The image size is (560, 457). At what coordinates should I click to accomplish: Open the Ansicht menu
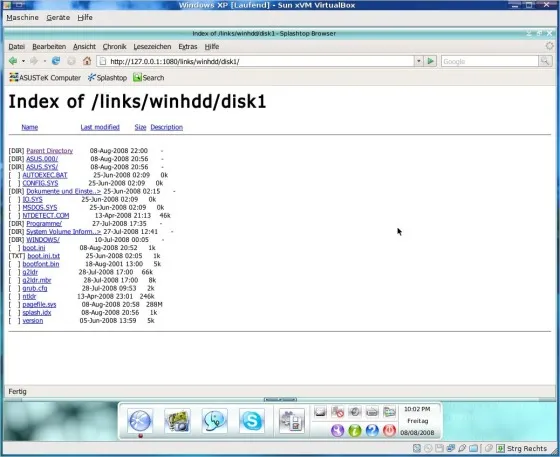(x=84, y=46)
